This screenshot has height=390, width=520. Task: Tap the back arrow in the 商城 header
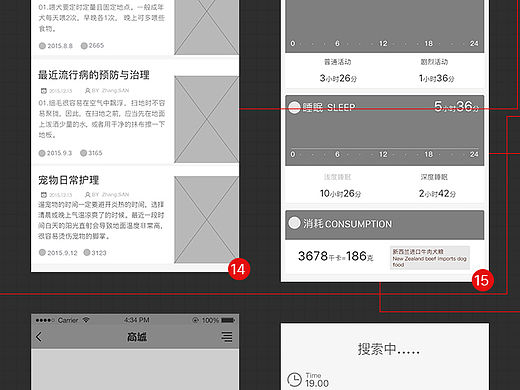tap(39, 337)
